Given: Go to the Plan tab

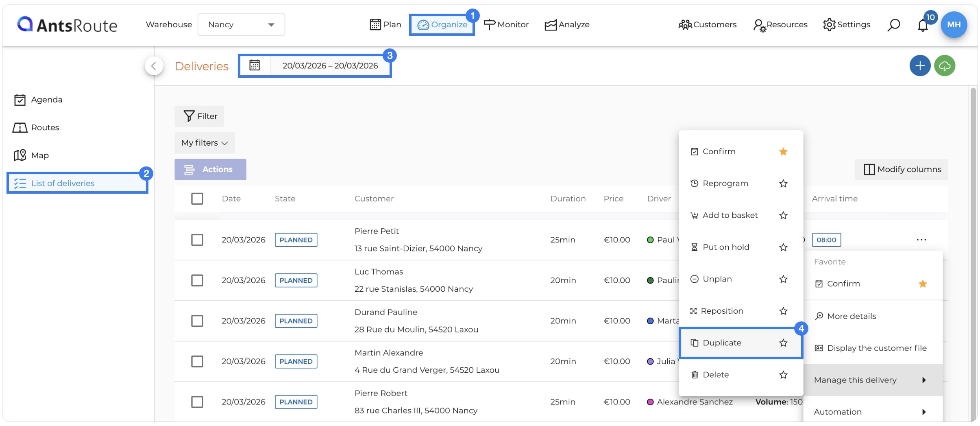Looking at the screenshot, I should point(385,24).
